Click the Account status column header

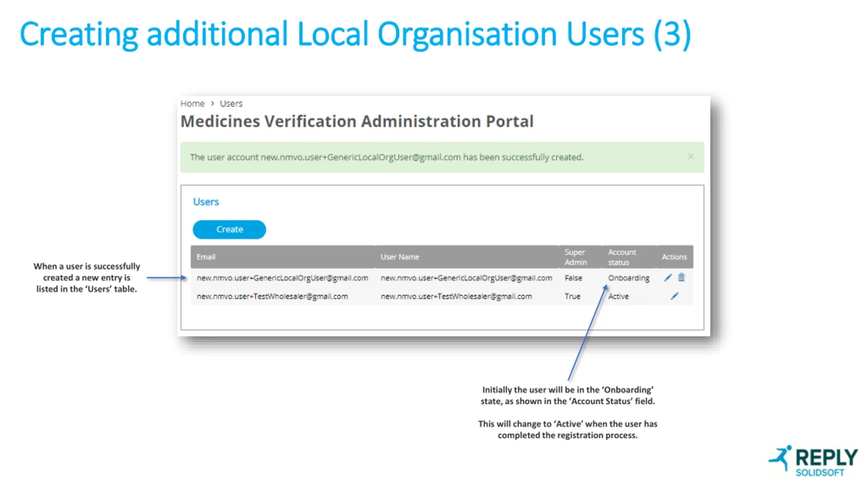pos(622,257)
